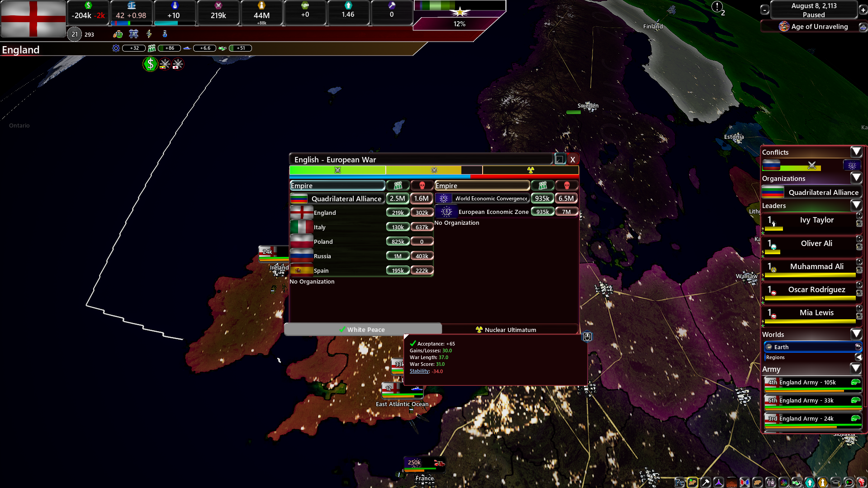This screenshot has height=488, width=868.
Task: Select Quadrilateral Alliance in Organizations list
Action: (812, 192)
